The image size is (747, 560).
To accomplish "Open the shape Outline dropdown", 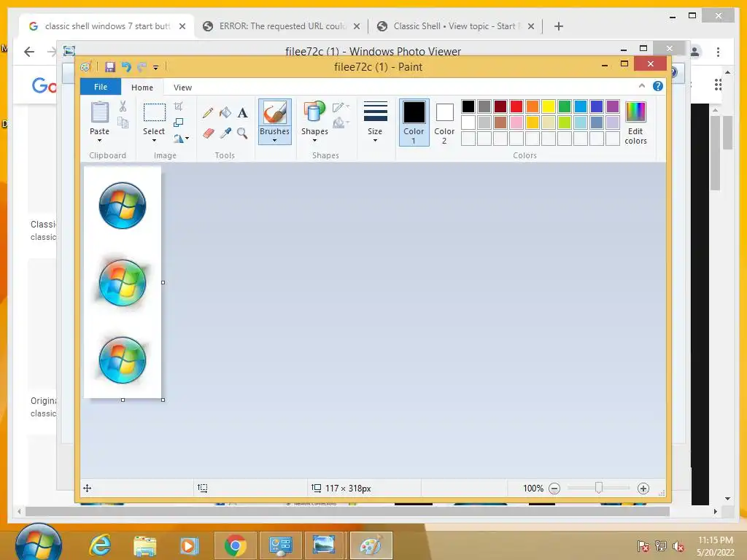I will coord(341,107).
